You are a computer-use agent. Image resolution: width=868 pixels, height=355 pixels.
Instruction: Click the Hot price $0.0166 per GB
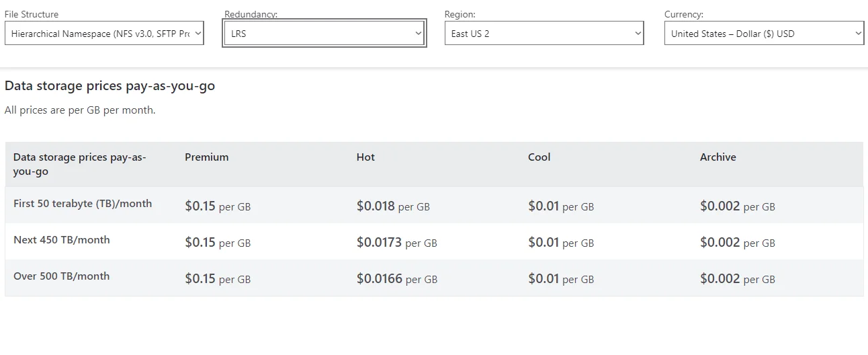[x=397, y=279]
